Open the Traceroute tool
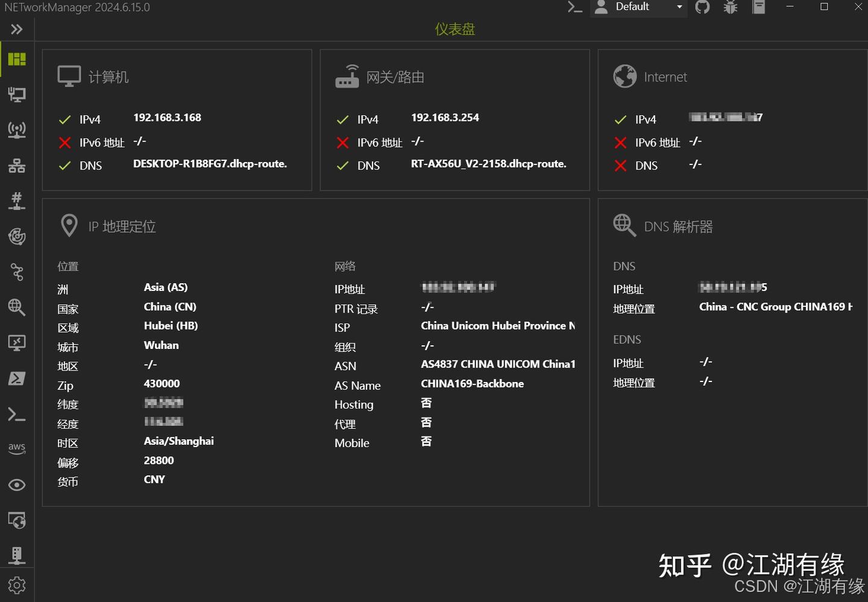The height and width of the screenshot is (602, 868). point(17,272)
